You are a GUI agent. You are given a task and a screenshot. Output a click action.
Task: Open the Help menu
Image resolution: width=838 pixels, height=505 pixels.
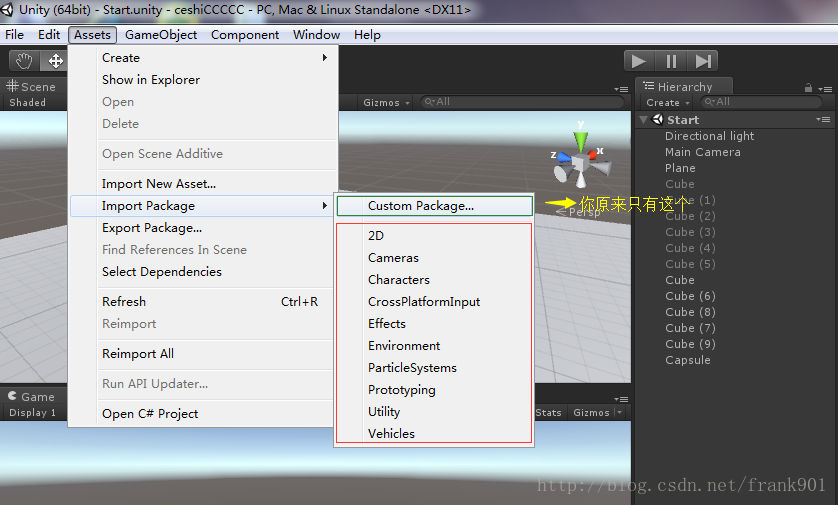367,35
